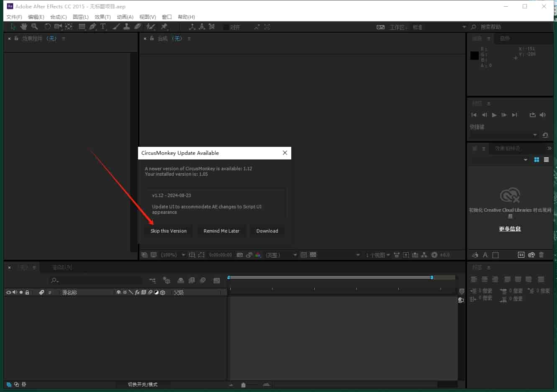Select the Eraser tool
Viewport: 557px width, 392px height.
coord(138,27)
